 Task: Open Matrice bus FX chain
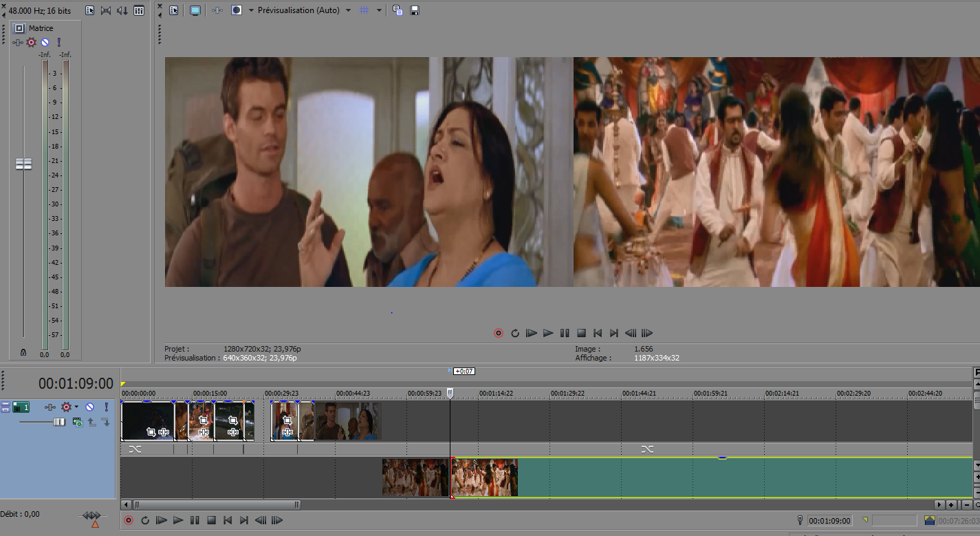[18, 43]
